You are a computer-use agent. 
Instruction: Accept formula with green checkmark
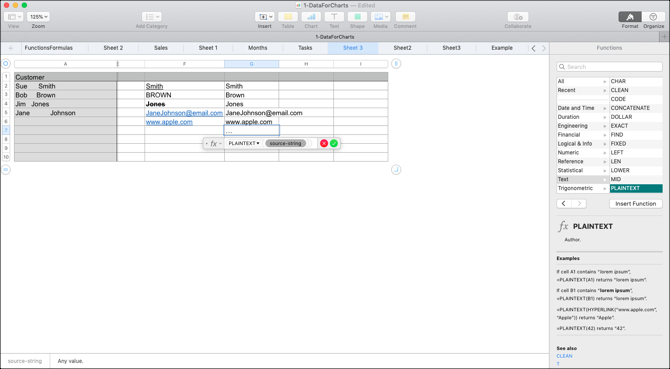tap(334, 144)
